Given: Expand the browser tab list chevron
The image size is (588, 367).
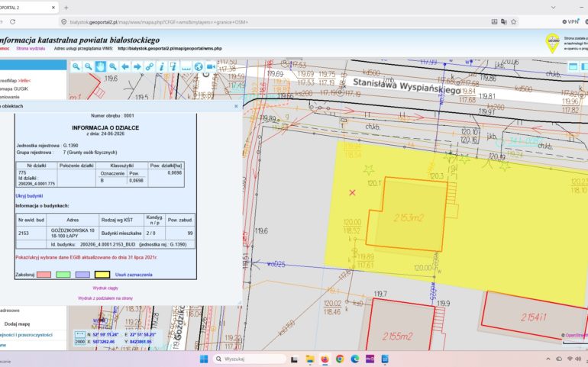Looking at the screenshot, I should click(x=553, y=8).
